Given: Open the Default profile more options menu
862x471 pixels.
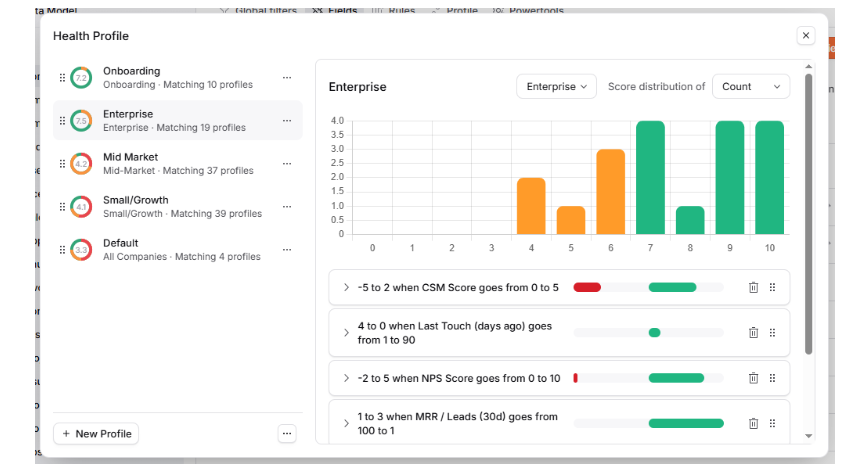Looking at the screenshot, I should pos(287,250).
